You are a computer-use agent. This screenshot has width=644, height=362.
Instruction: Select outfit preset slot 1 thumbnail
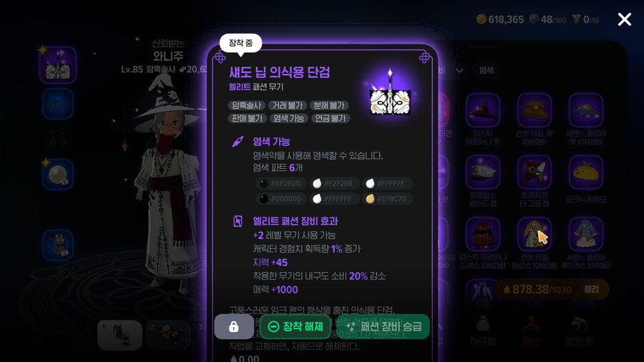click(120, 335)
